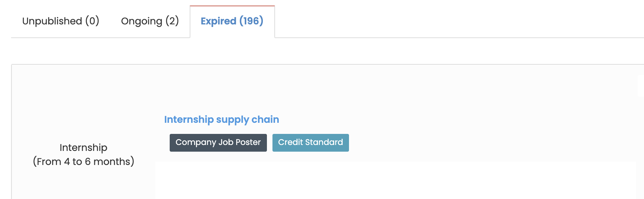The height and width of the screenshot is (199, 644).
Task: Select the Expired (196) tab
Action: click(232, 21)
